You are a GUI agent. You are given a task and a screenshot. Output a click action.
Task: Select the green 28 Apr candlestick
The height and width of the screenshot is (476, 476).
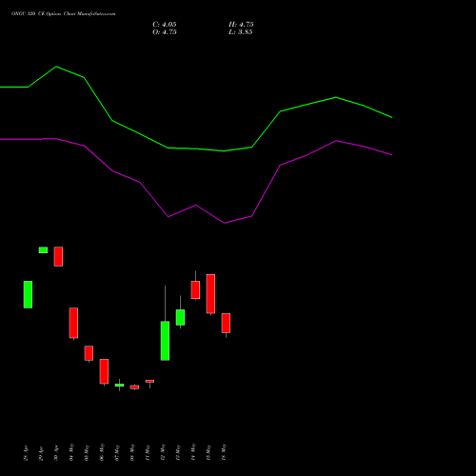click(28, 294)
